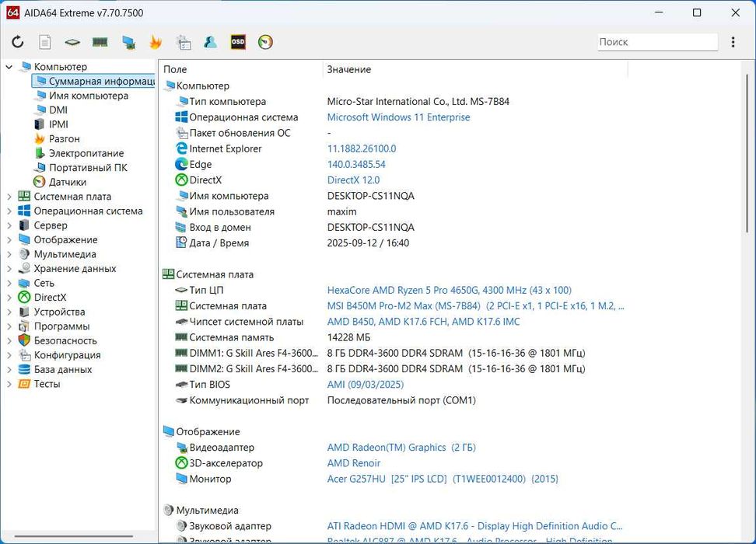Image resolution: width=756 pixels, height=544 pixels.
Task: Click the monitor diagnostics toolbar icon
Action: tap(128, 43)
